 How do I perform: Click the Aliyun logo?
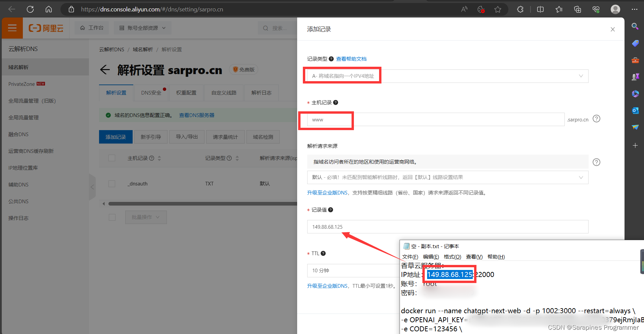point(46,28)
